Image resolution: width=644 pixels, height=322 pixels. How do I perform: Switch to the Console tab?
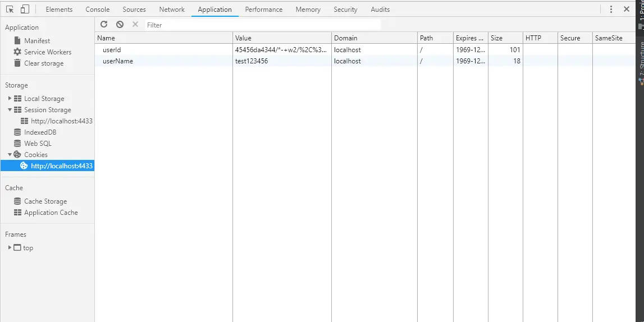click(x=97, y=9)
